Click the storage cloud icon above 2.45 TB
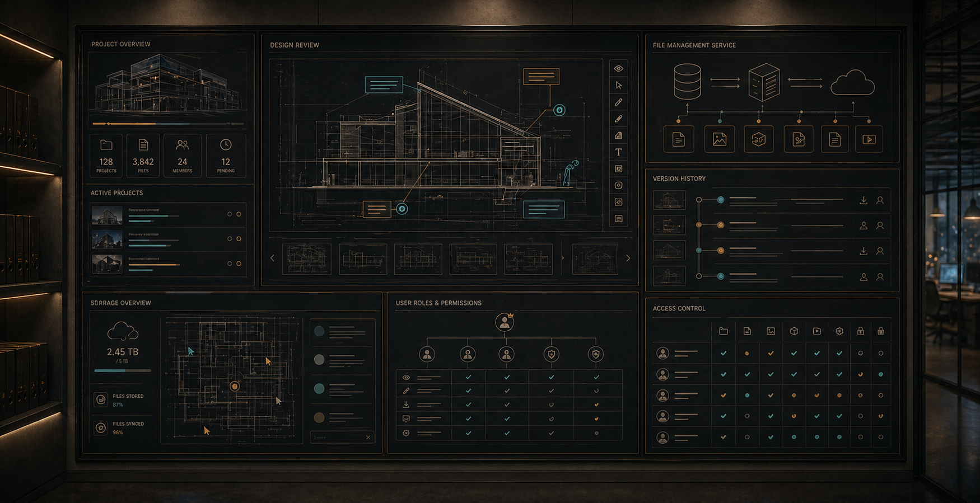Image resolution: width=980 pixels, height=503 pixels. point(123,331)
